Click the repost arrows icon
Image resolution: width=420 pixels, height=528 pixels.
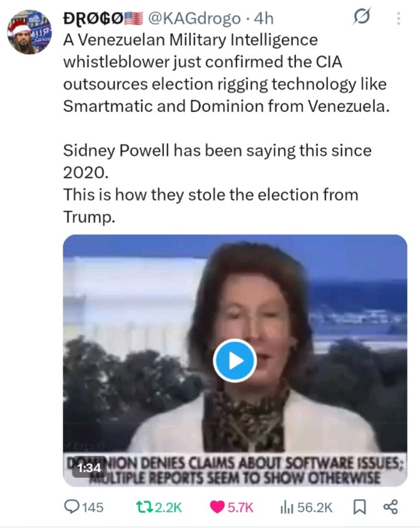coord(144,507)
